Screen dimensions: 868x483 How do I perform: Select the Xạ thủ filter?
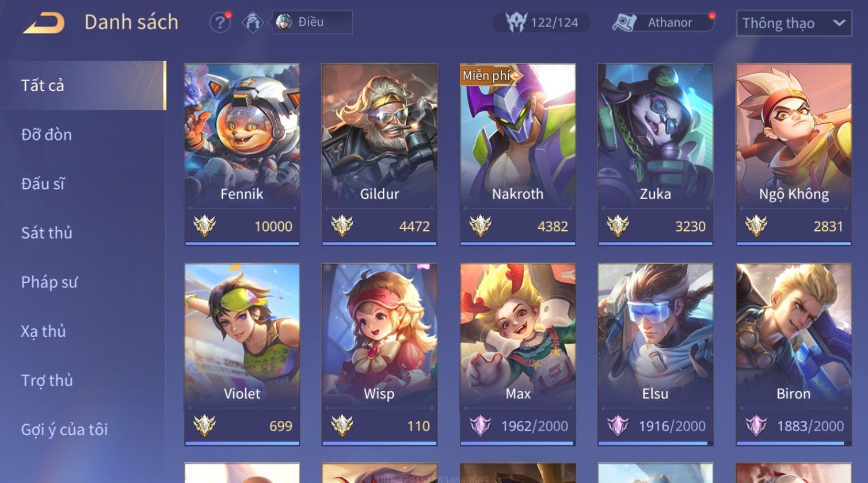coord(44,331)
